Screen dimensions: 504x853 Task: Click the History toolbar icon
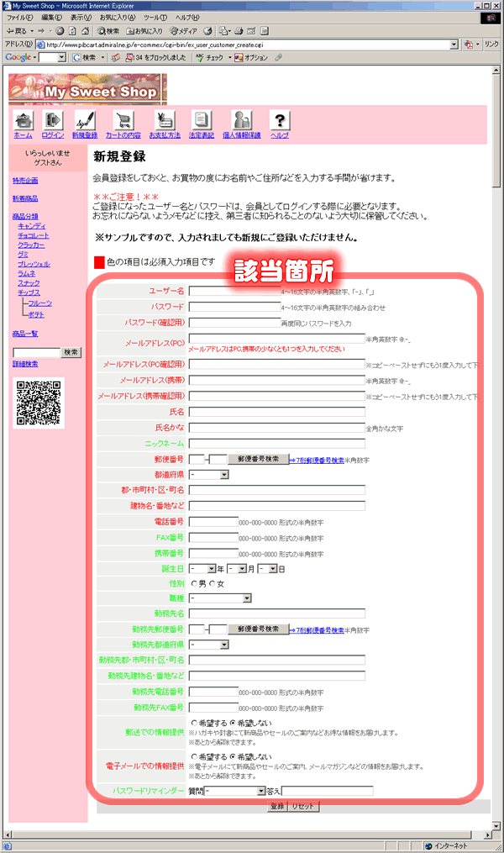tap(207, 31)
